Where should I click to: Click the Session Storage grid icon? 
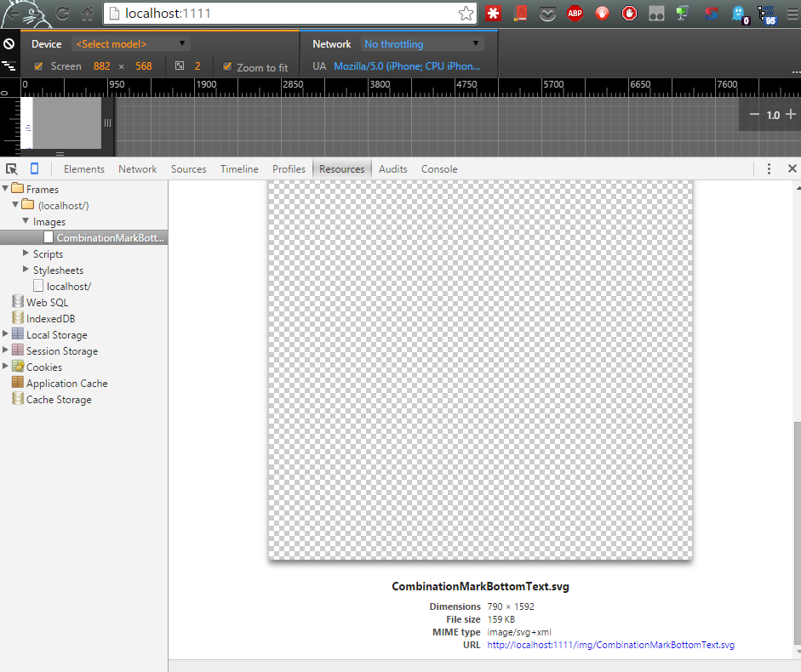coord(18,350)
